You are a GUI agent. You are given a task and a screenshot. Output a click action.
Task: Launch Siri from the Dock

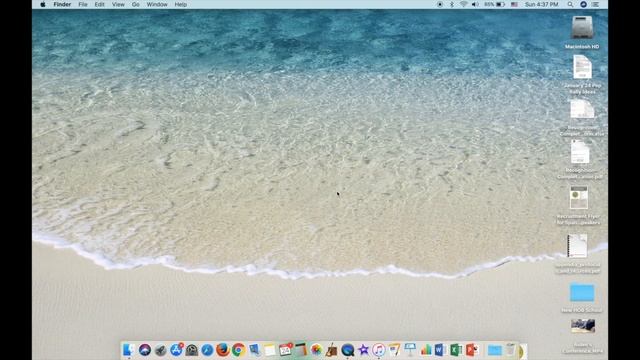coord(144,350)
